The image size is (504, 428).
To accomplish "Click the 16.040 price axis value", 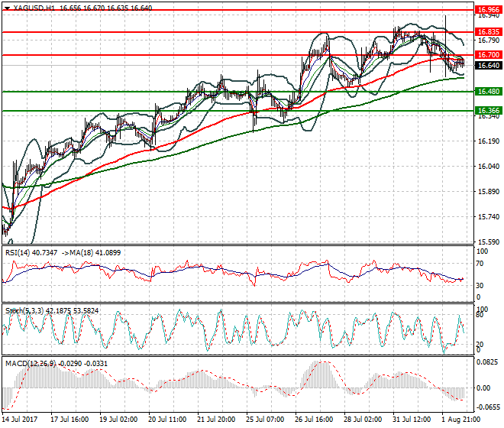I will click(x=489, y=166).
